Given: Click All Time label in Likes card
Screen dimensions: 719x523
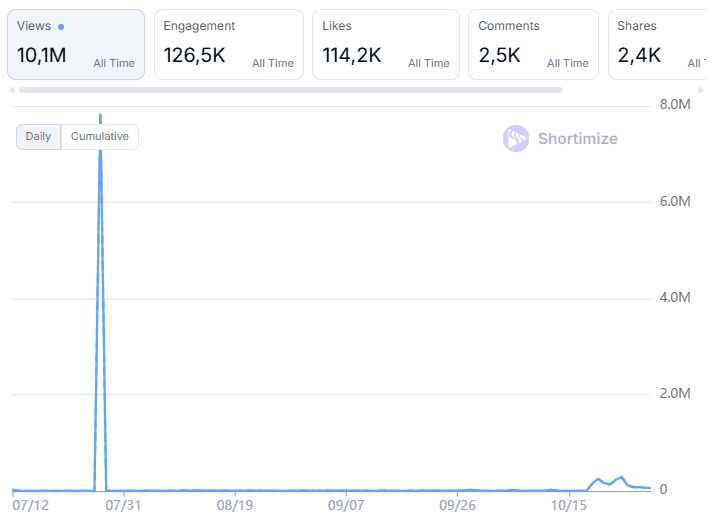Looking at the screenshot, I should [x=429, y=63].
